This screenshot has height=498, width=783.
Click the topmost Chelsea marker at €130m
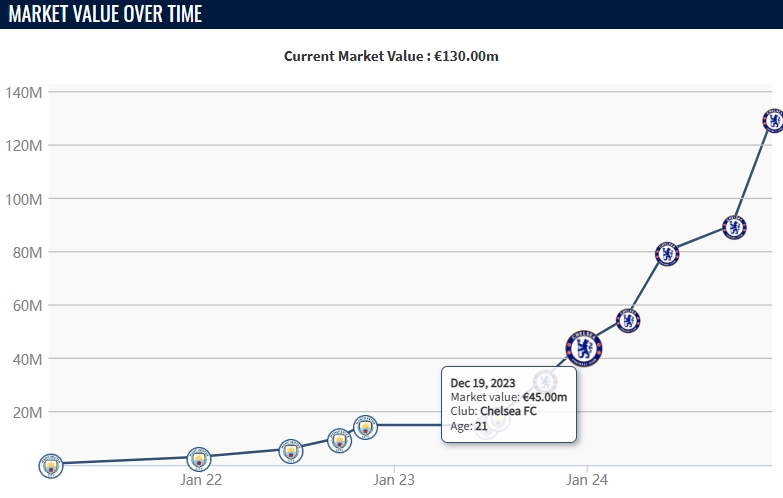coord(773,120)
